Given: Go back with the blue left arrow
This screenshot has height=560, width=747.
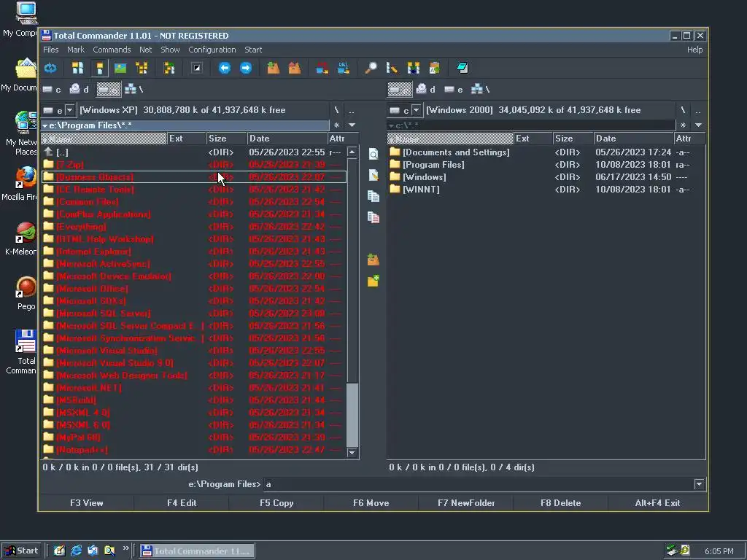Looking at the screenshot, I should (225, 68).
